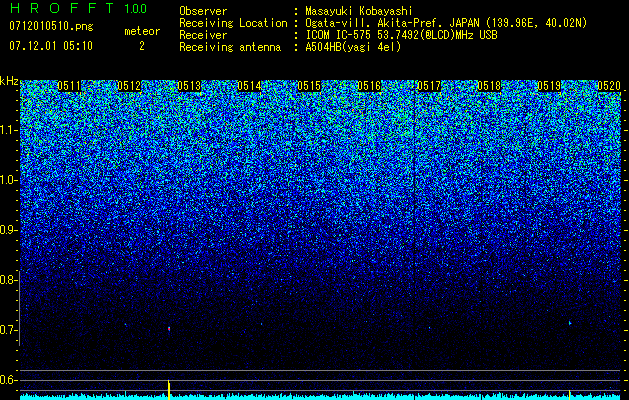
Task: Click the 0519 time marker
Action: click(549, 86)
